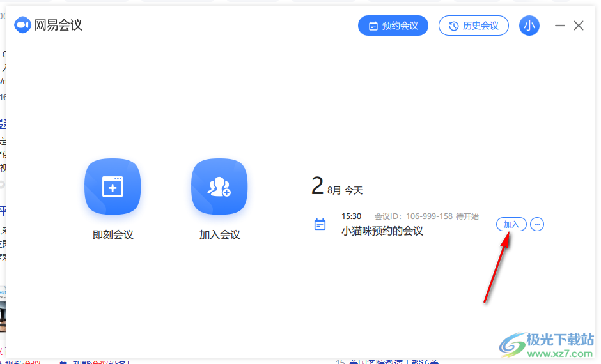Image resolution: width=601 pixels, height=364 pixels.
Task: Open the 预约会议 schedule meeting button
Action: click(393, 26)
